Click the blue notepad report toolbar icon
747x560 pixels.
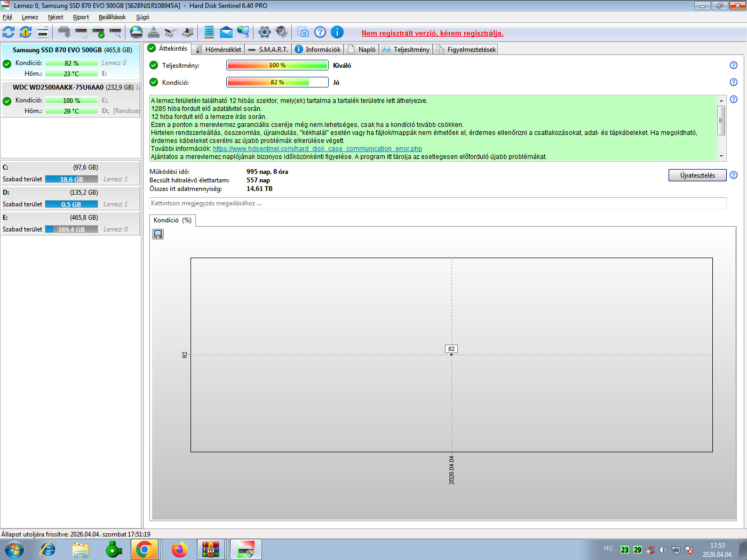(209, 32)
